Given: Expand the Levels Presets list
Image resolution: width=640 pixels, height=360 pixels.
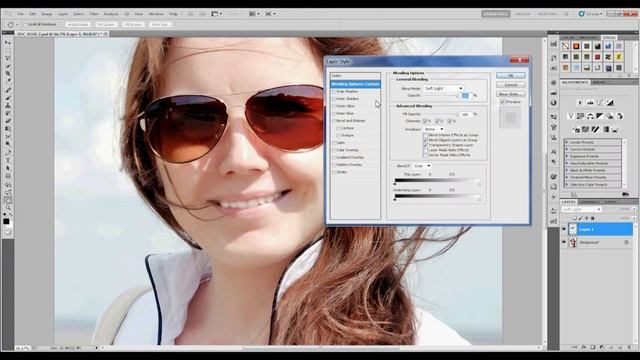Looking at the screenshot, I should (567, 142).
